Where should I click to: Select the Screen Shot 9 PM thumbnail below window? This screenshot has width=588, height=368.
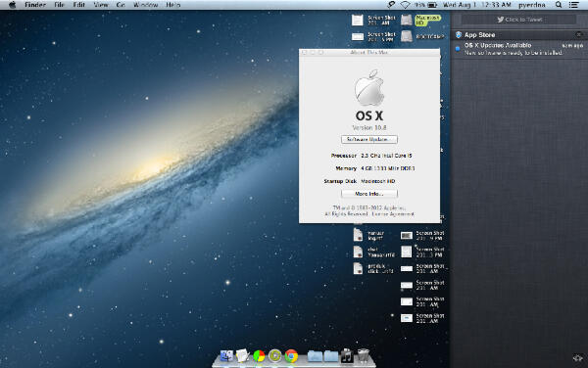tap(407, 236)
